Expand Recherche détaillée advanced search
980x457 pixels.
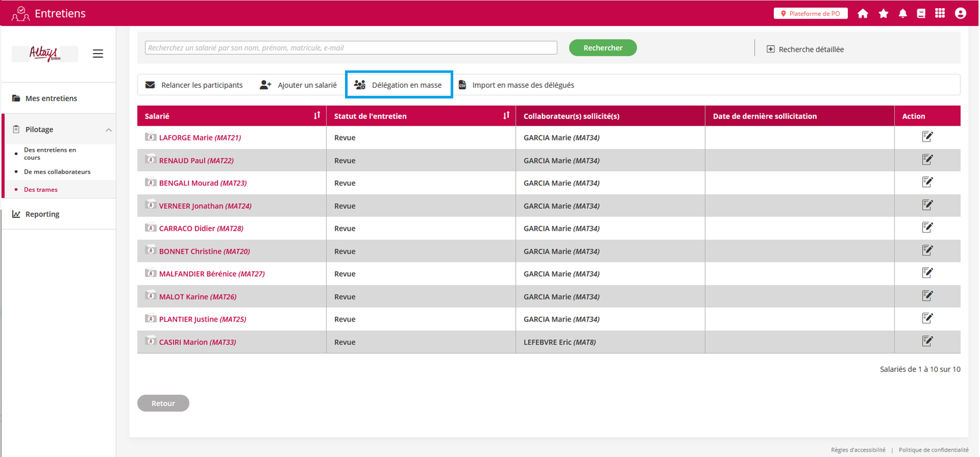[x=805, y=49]
